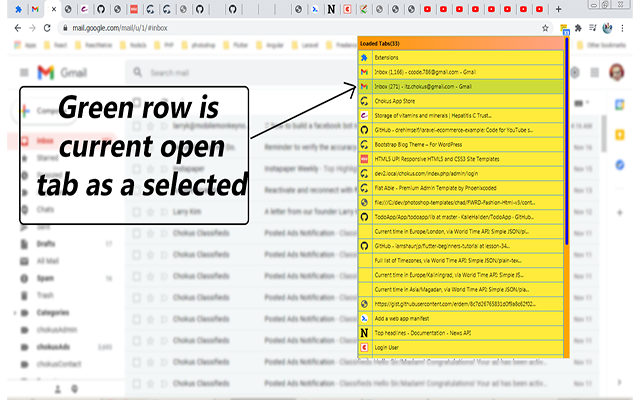Open a new browser tab with plus button
The width and height of the screenshot is (640, 400).
click(558, 9)
